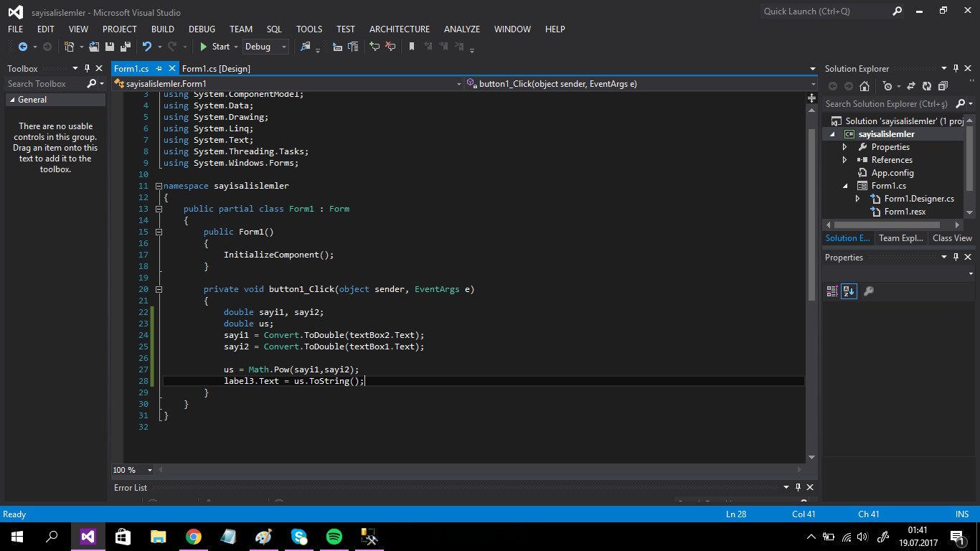Refresh the Solution Explorer

[926, 86]
